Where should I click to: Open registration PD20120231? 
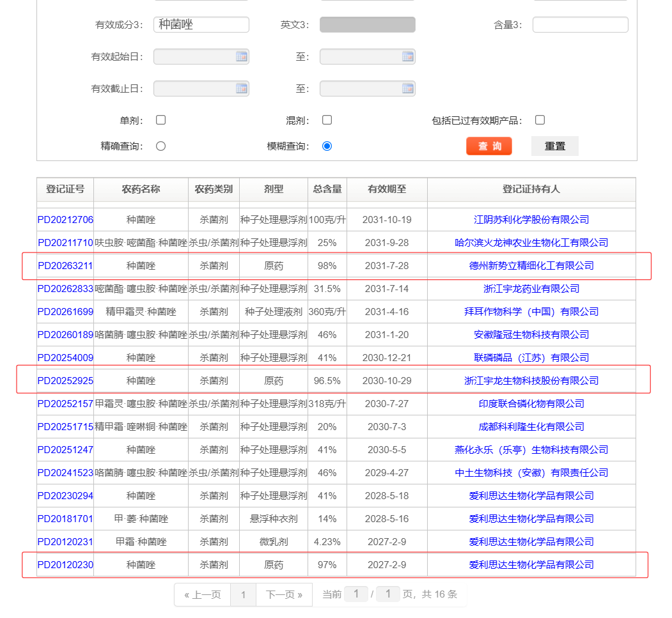pyautogui.click(x=65, y=542)
